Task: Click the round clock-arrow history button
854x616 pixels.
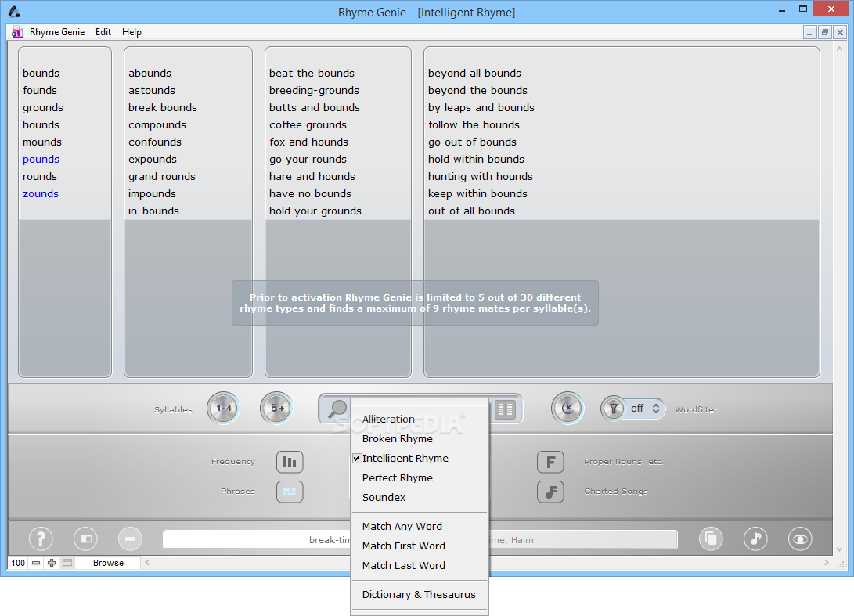Action: coord(568,408)
